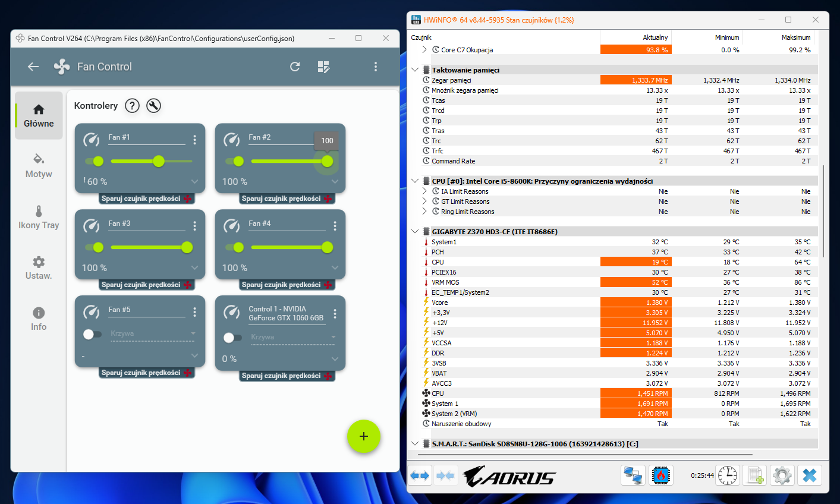Open the three-dot menu on Fan #1 card
Screen dimensions: 840x504
194,140
